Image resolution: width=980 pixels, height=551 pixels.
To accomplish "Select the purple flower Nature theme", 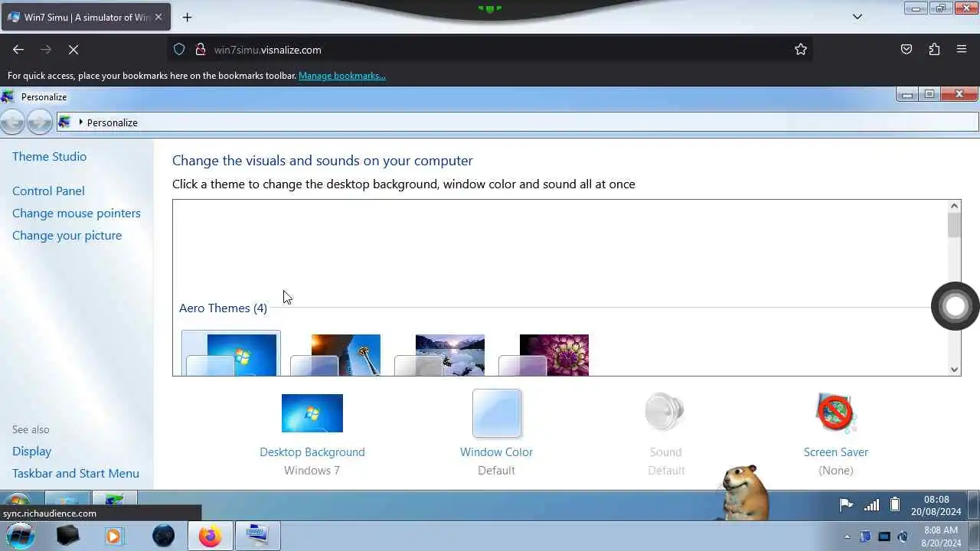I will pyautogui.click(x=544, y=354).
